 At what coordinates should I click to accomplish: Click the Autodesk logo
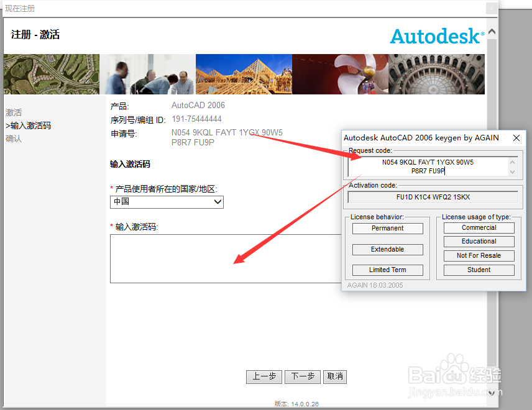coord(437,37)
